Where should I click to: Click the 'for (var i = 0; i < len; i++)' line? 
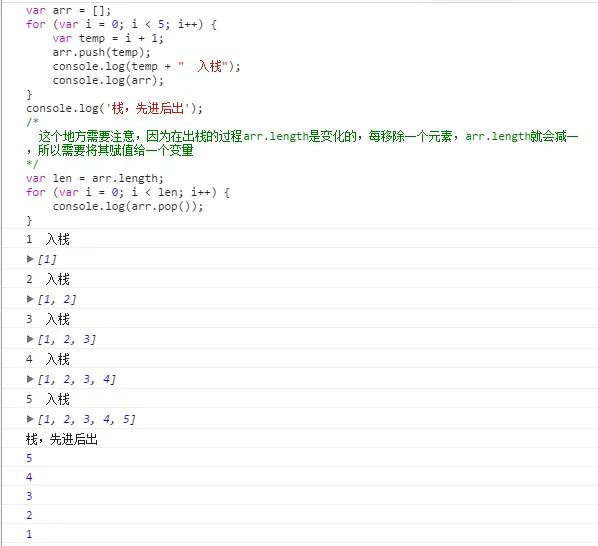pos(128,192)
